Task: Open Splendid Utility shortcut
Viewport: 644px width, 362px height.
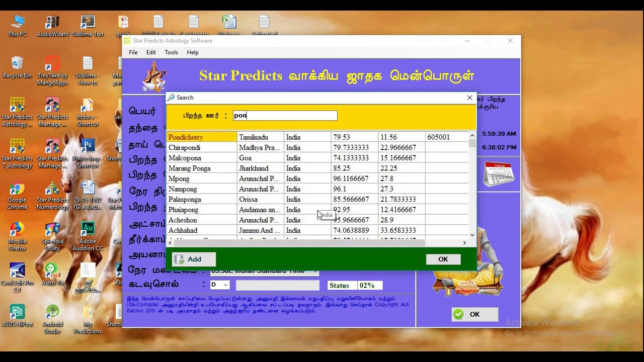Action: 52,236
